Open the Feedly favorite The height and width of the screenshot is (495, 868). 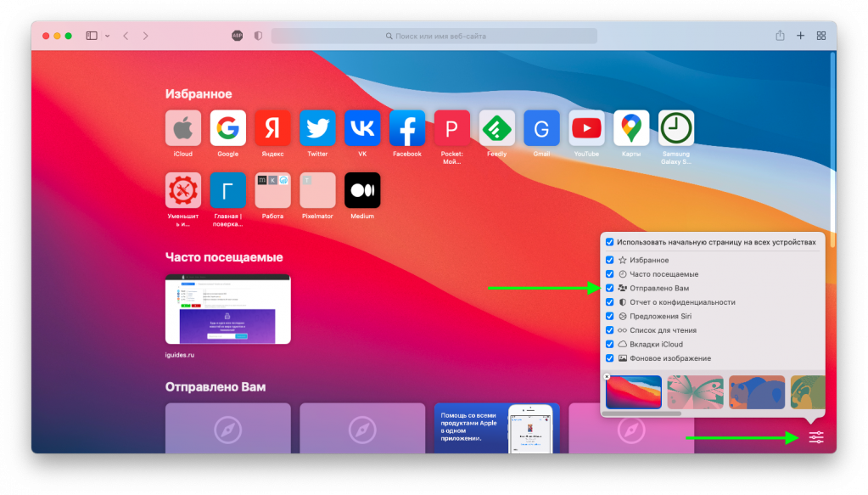tap(496, 128)
